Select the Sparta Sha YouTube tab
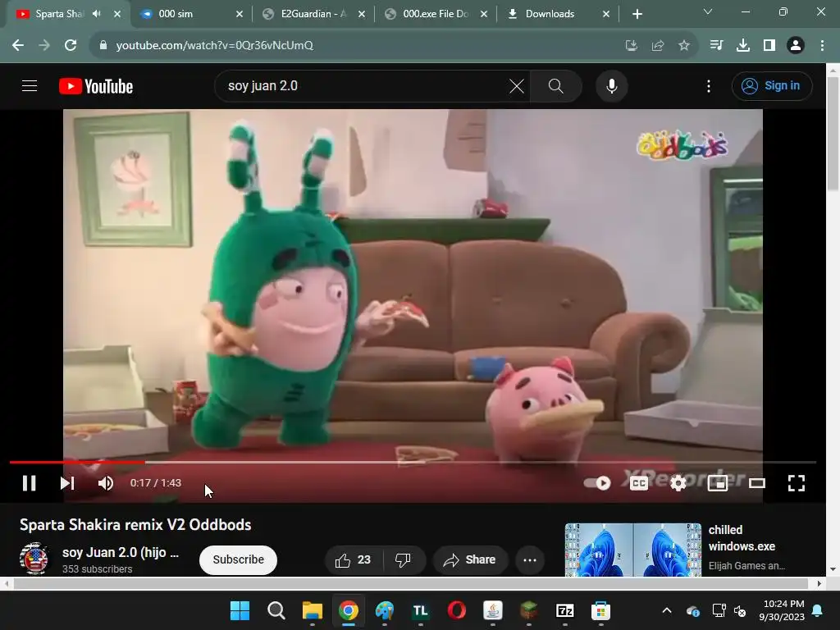This screenshot has height=630, width=840. coord(59,14)
